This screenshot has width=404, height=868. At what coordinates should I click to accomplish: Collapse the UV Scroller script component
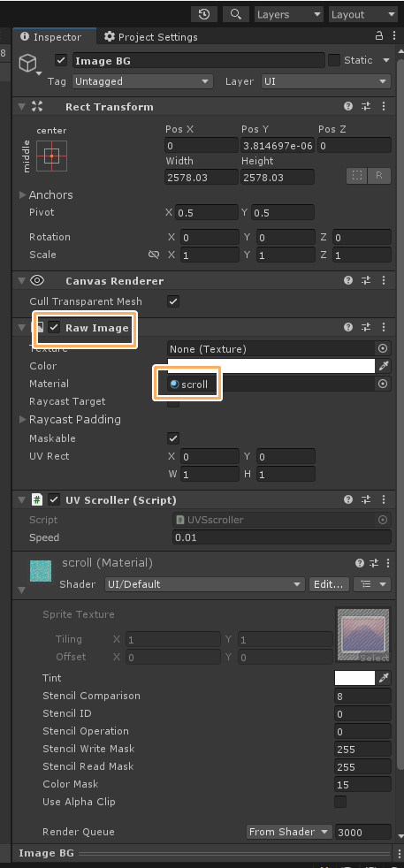pos(21,500)
